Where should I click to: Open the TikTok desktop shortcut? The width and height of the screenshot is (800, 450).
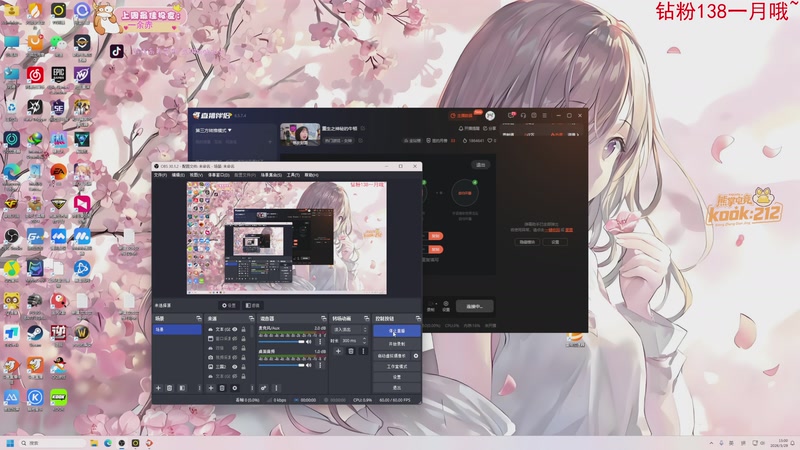pyautogui.click(x=117, y=51)
